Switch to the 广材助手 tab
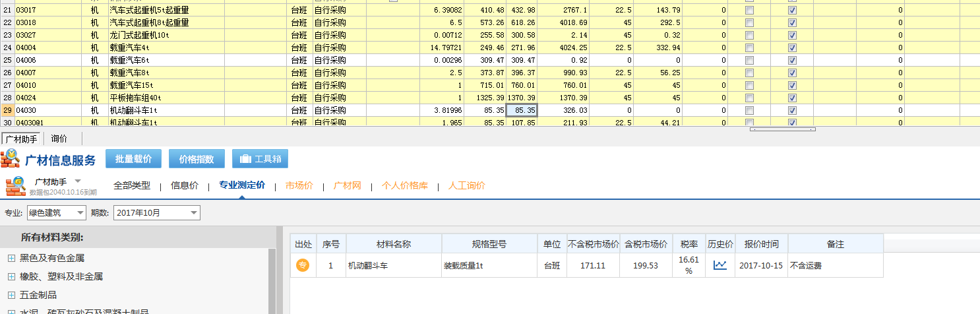This screenshot has height=314, width=980. tap(22, 139)
